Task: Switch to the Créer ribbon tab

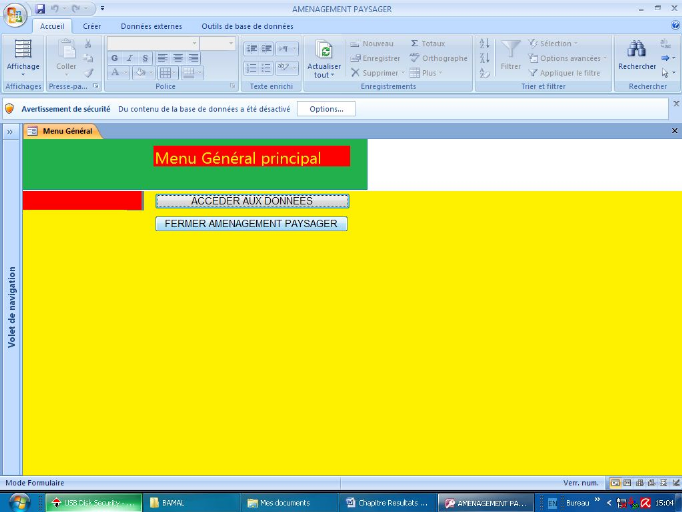Action: coord(91,26)
